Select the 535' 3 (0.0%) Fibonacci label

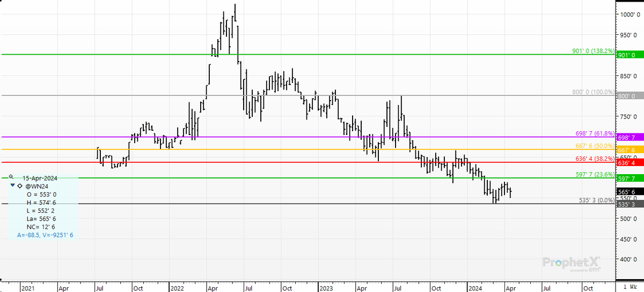click(x=596, y=200)
